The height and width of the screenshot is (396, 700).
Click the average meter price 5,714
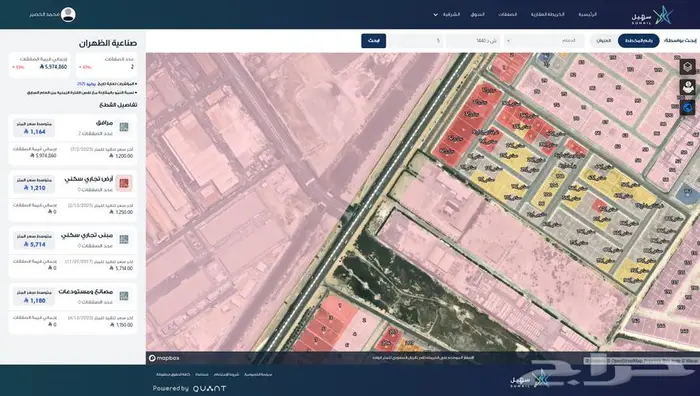click(35, 244)
